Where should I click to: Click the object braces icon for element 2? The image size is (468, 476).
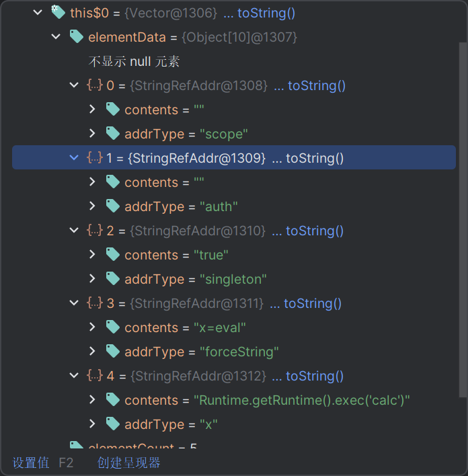click(94, 231)
